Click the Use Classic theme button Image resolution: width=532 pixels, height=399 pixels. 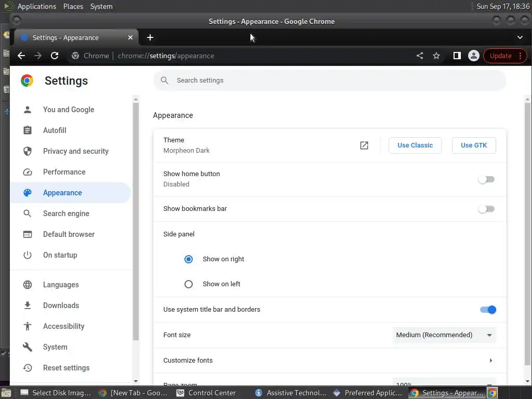point(415,145)
